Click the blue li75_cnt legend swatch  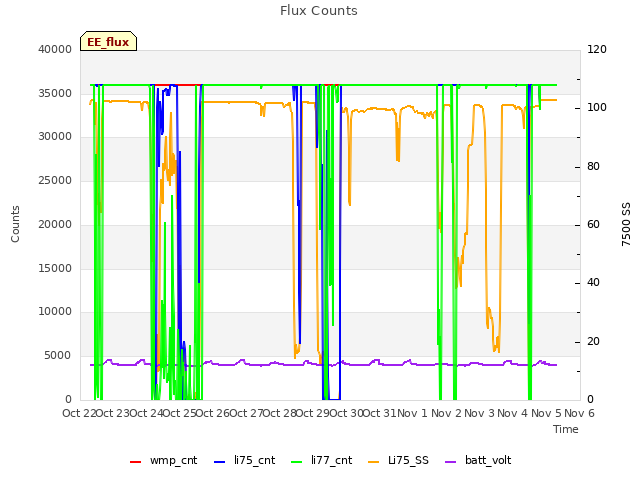tap(219, 462)
